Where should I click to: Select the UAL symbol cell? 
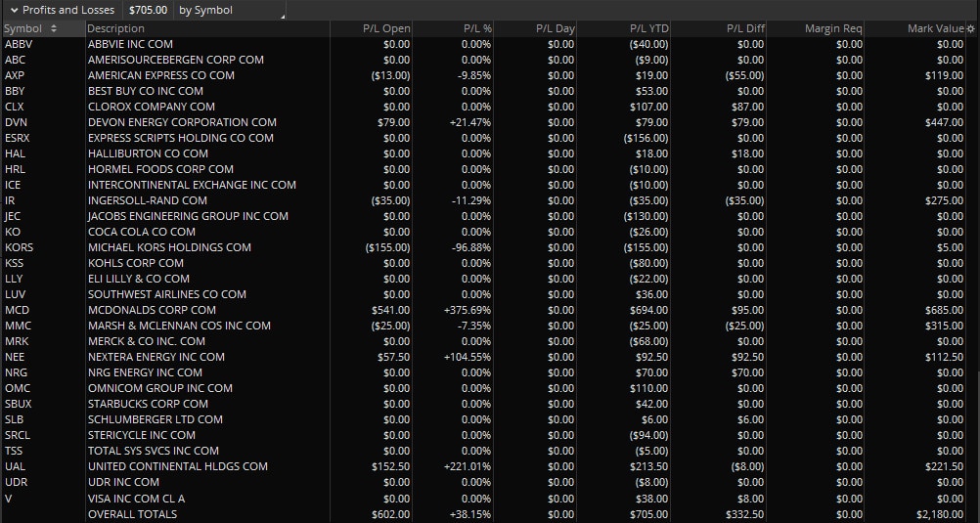(x=15, y=466)
